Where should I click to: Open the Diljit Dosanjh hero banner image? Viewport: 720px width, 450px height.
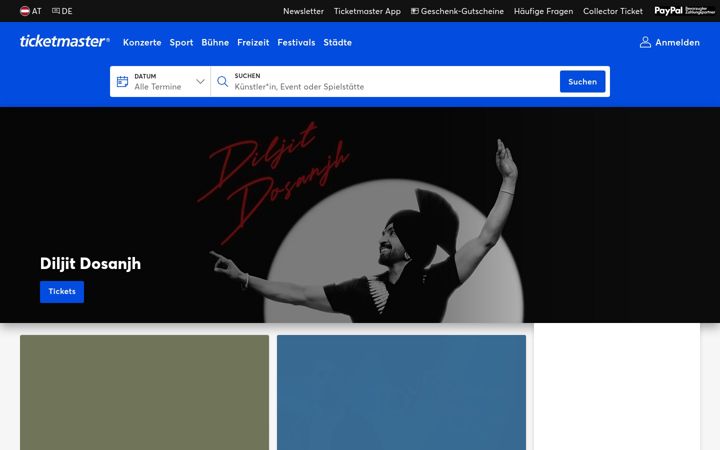360,215
